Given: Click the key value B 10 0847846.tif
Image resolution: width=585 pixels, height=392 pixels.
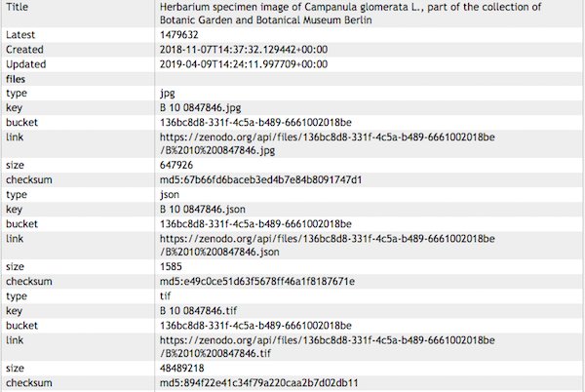Looking at the screenshot, I should click(199, 311).
